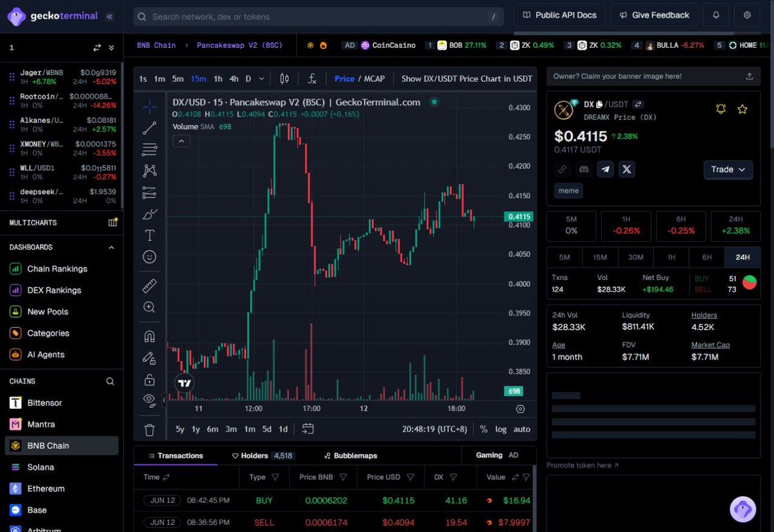This screenshot has height=532, width=774.
Task: Open the go-to-date calendar icon
Action: pos(308,429)
